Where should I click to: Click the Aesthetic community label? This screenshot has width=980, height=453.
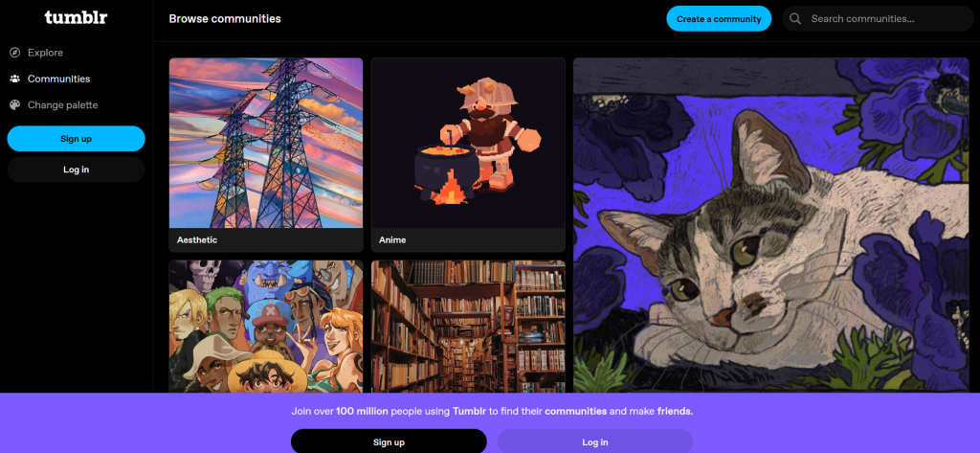tap(197, 239)
